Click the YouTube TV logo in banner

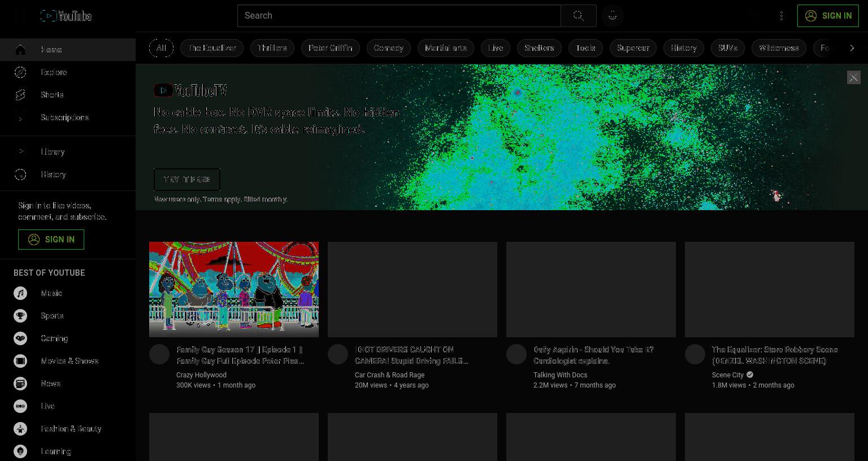(190, 90)
